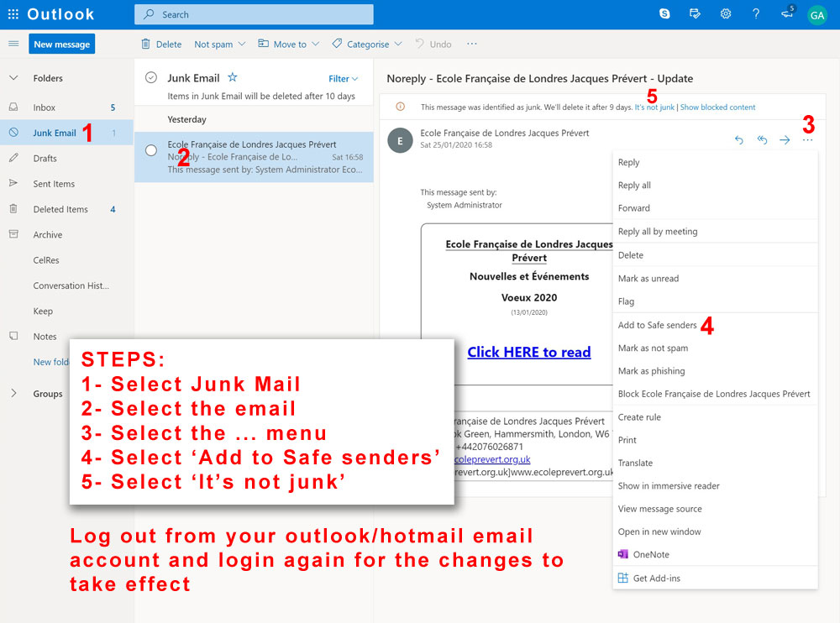Click in the Search field

[x=254, y=14]
